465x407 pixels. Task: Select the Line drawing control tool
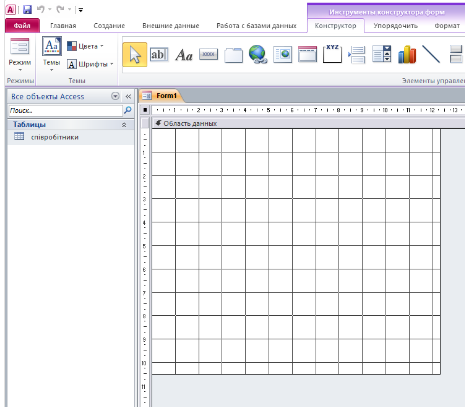click(431, 54)
